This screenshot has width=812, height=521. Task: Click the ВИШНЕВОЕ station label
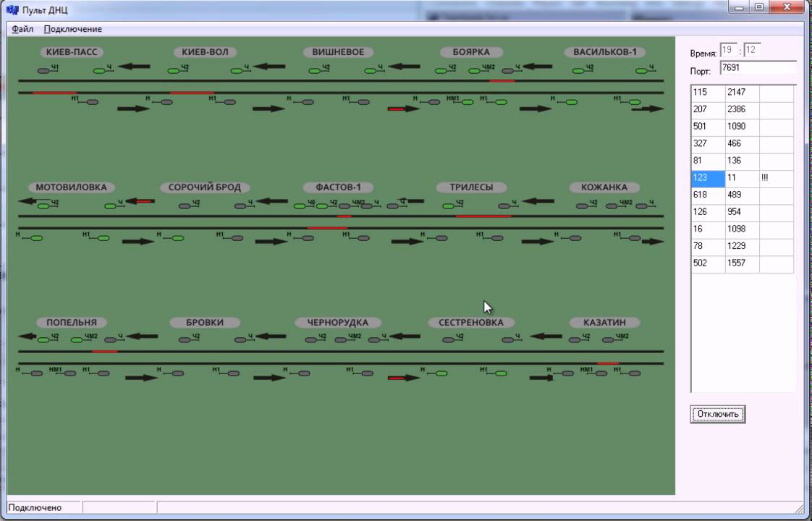pyautogui.click(x=338, y=52)
